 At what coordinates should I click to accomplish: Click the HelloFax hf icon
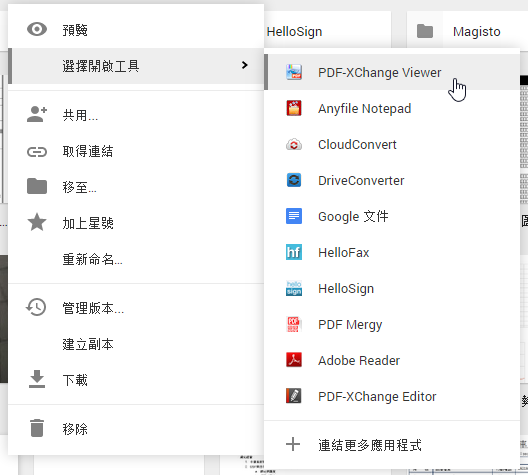pyautogui.click(x=294, y=252)
